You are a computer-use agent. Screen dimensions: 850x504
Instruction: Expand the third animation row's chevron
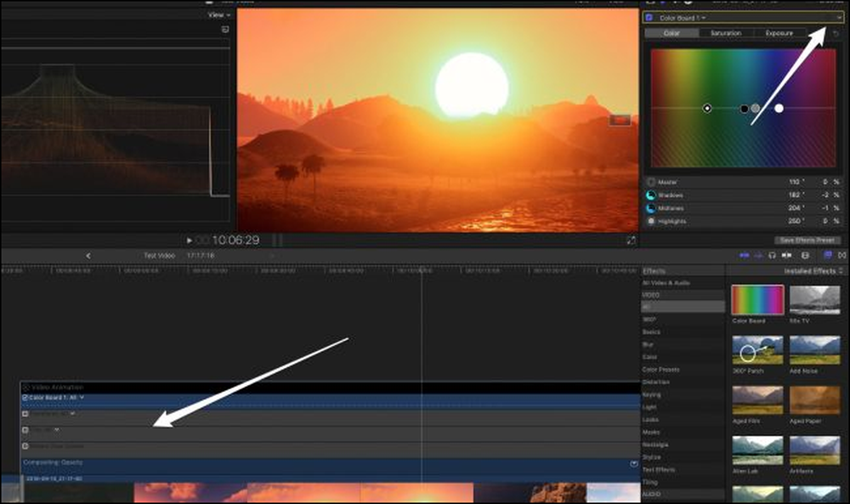57,430
